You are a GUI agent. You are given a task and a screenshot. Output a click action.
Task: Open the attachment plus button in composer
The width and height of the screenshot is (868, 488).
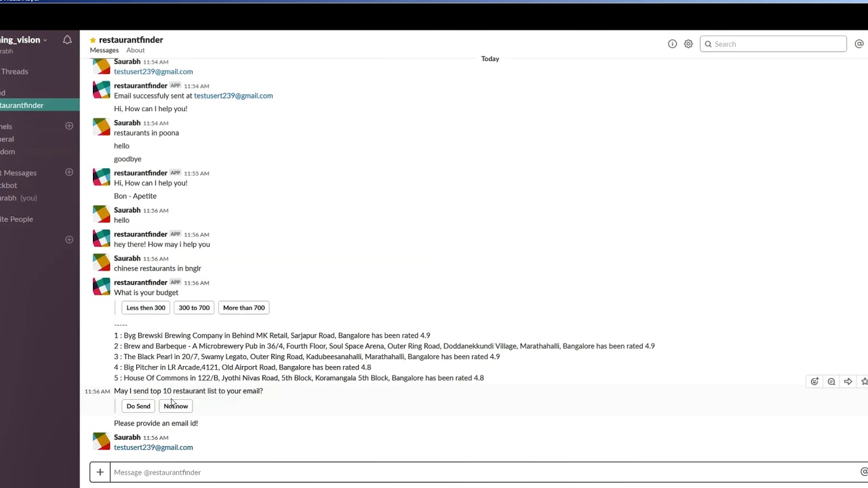point(100,472)
